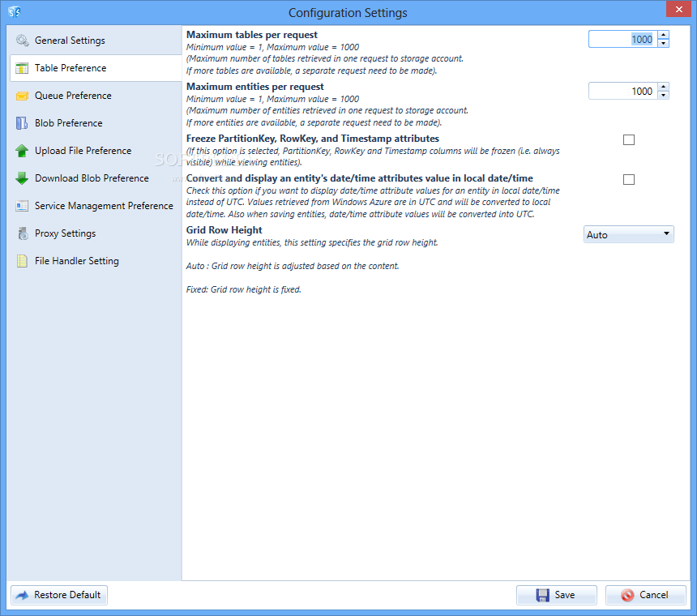The height and width of the screenshot is (616, 697).
Task: Click the Queue Preference envelope icon
Action: [22, 96]
